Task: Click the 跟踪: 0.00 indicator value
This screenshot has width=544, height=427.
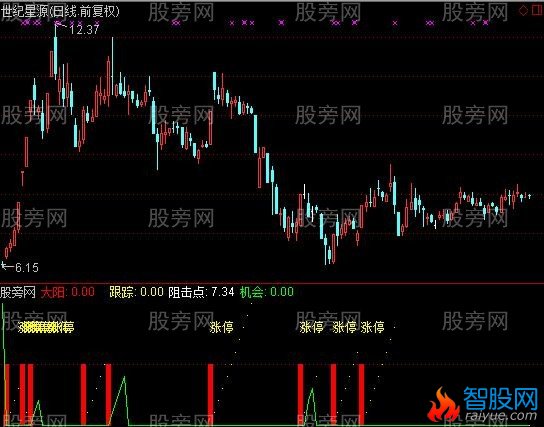Action: 136,292
